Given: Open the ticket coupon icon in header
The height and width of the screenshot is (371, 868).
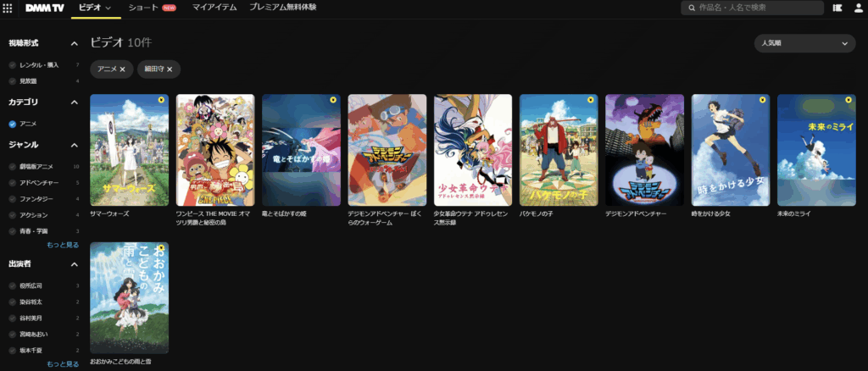Looking at the screenshot, I should pos(837,8).
